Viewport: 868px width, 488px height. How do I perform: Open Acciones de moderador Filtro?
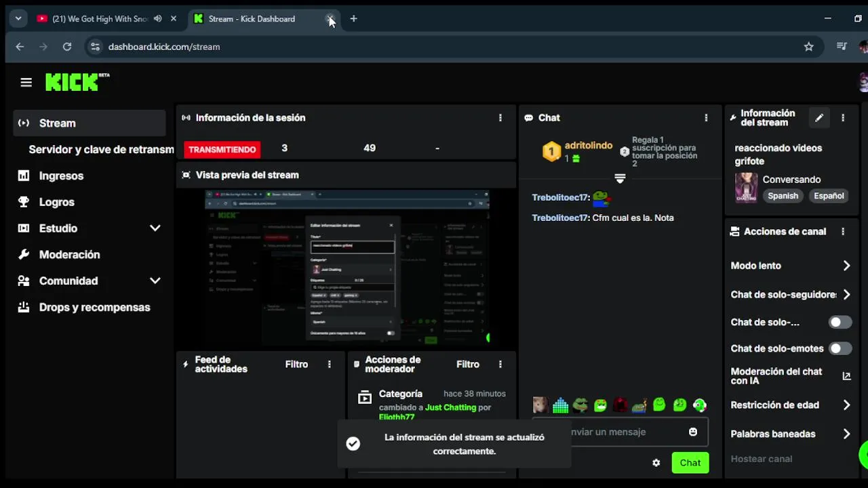click(468, 365)
